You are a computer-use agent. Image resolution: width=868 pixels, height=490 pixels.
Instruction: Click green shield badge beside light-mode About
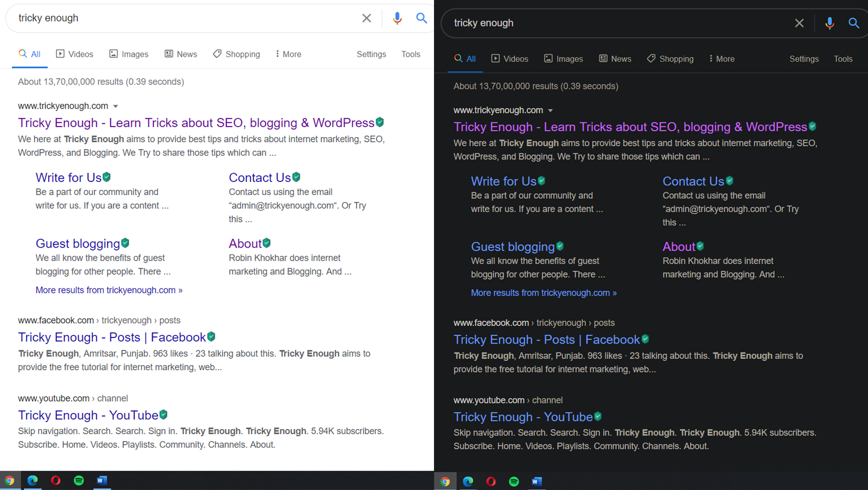(x=267, y=243)
